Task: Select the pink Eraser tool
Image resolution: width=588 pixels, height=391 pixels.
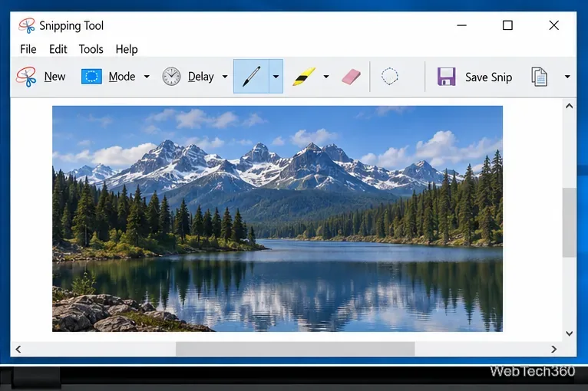Action: pos(351,77)
